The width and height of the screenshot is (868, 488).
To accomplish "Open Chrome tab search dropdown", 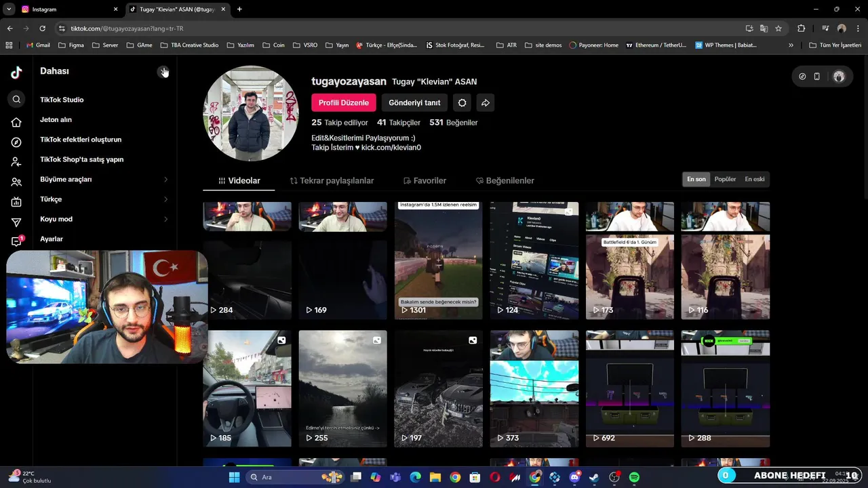I will click(x=9, y=9).
